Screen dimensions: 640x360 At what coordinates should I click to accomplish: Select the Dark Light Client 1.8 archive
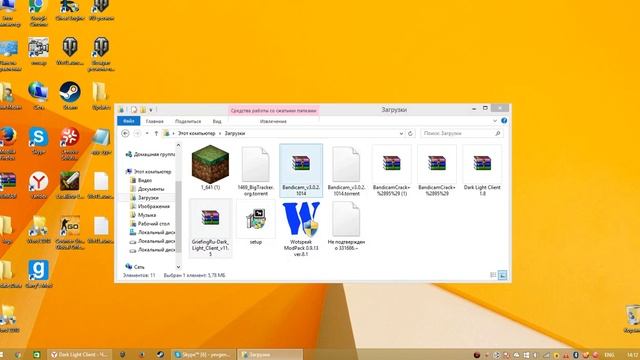pyautogui.click(x=482, y=171)
